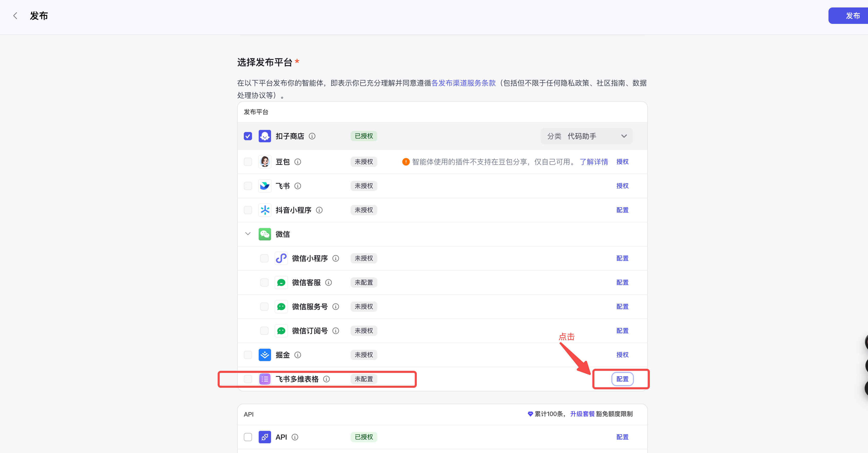Check the 豆包 checkbox

pos(248,162)
